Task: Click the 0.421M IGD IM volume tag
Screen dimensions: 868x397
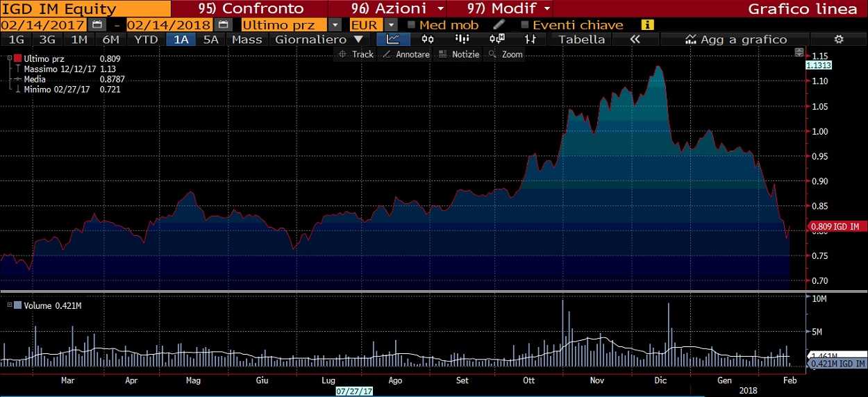Action: [x=837, y=364]
